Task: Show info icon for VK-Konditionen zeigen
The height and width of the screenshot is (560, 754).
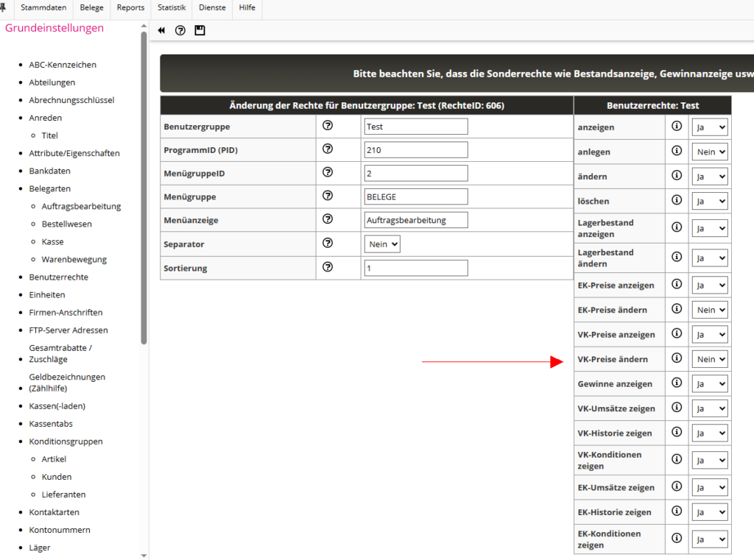Action: [x=677, y=459]
